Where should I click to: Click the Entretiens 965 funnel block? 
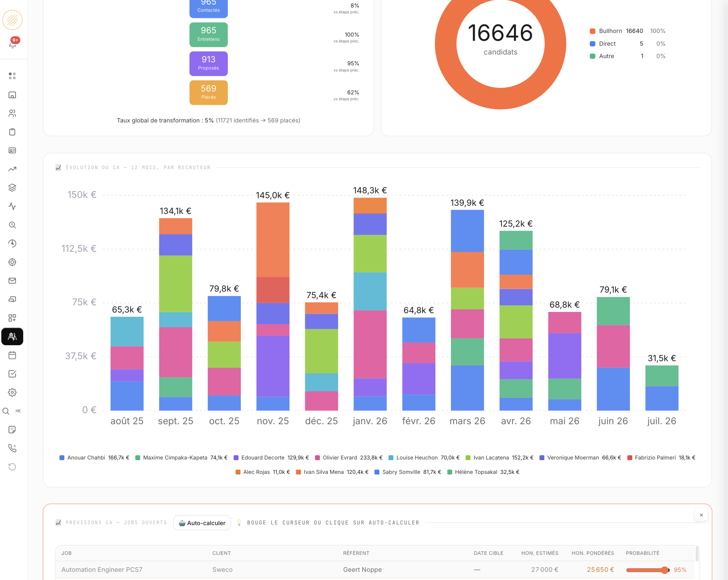(208, 34)
